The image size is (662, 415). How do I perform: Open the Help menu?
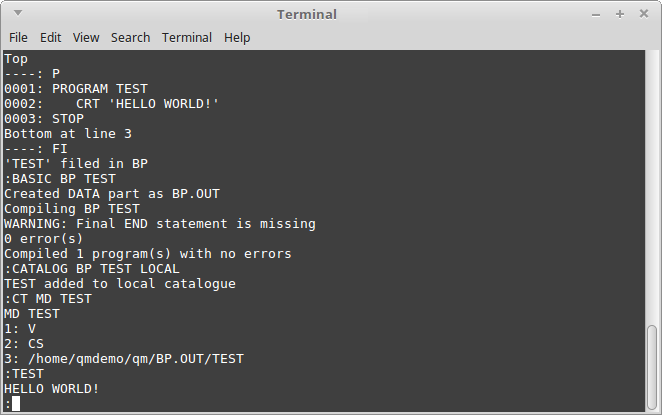[237, 38]
